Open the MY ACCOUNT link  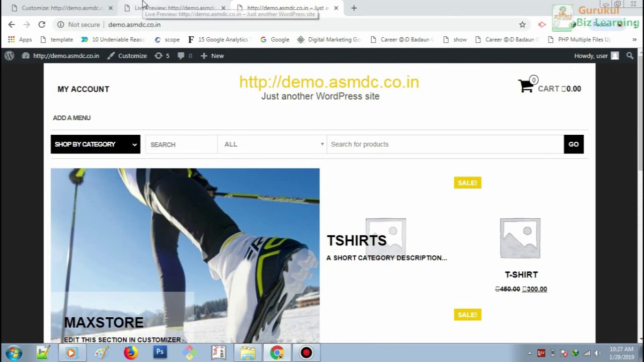84,89
